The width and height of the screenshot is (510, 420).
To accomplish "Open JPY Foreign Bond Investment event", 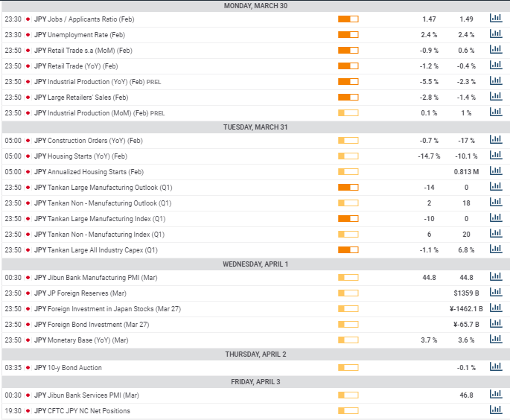I will (90, 324).
